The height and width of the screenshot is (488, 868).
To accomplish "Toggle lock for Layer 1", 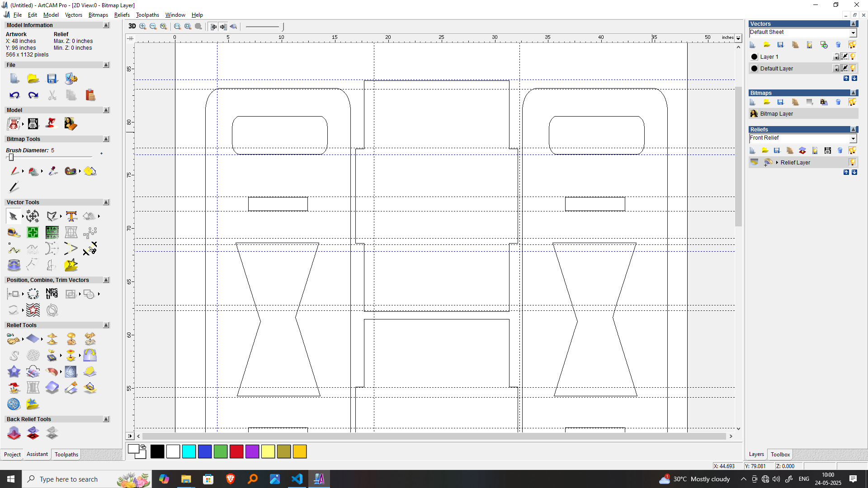I will (x=837, y=56).
